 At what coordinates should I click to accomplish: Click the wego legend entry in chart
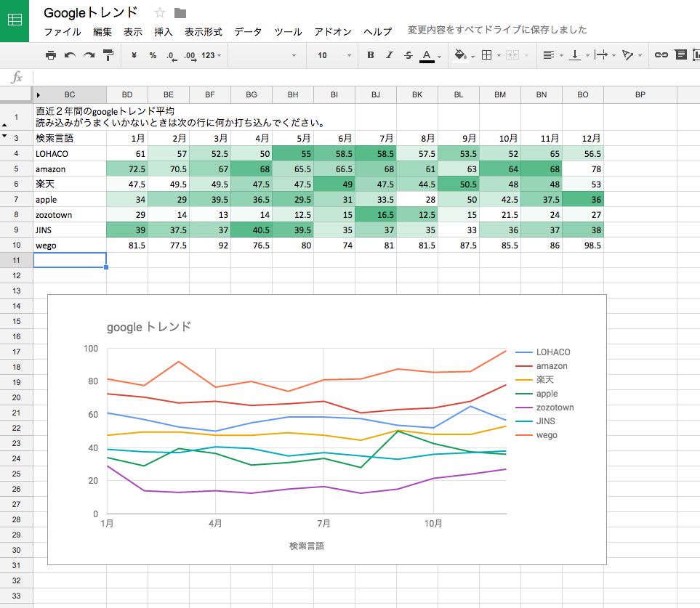(536, 435)
